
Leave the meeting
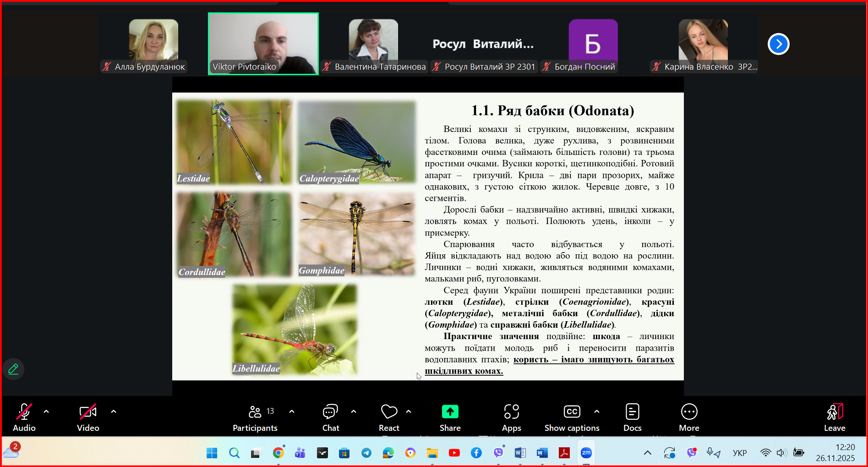(835, 417)
